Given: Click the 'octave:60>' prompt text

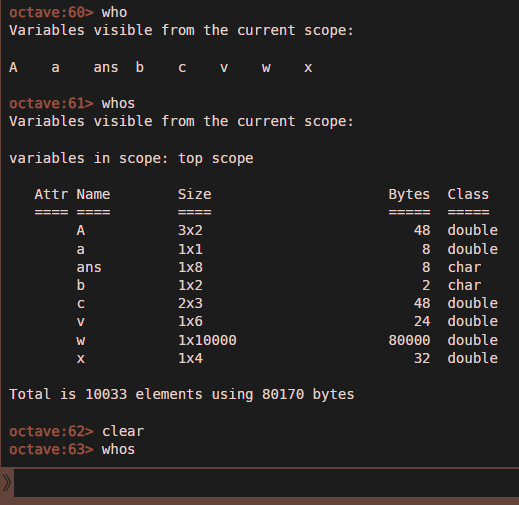Looking at the screenshot, I should coord(51,13).
